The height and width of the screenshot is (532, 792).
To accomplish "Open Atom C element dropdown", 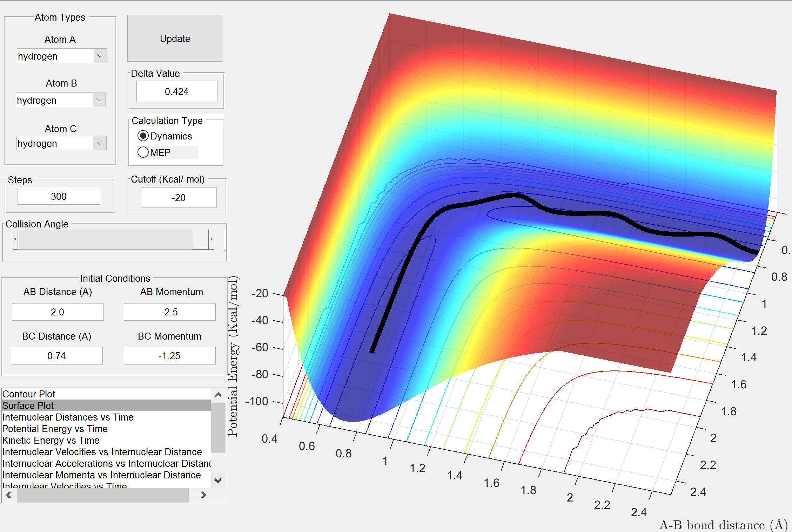I will coord(100,143).
